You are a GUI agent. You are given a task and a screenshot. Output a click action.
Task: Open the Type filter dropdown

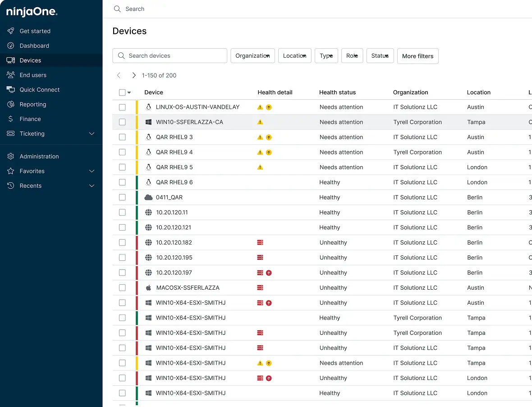pyautogui.click(x=326, y=55)
